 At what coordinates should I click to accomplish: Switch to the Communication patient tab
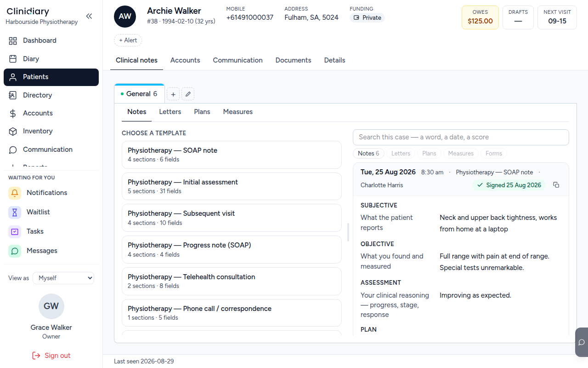click(238, 60)
